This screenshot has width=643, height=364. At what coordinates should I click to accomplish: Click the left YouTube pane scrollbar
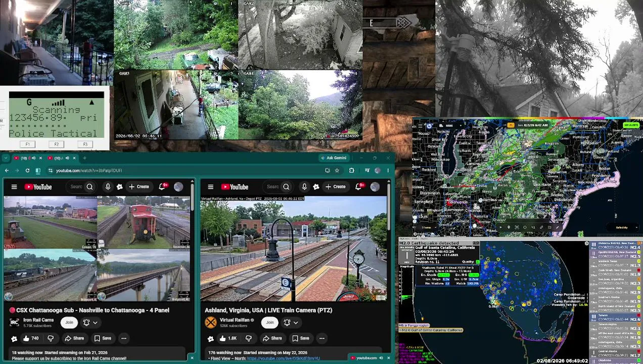pyautogui.click(x=192, y=197)
